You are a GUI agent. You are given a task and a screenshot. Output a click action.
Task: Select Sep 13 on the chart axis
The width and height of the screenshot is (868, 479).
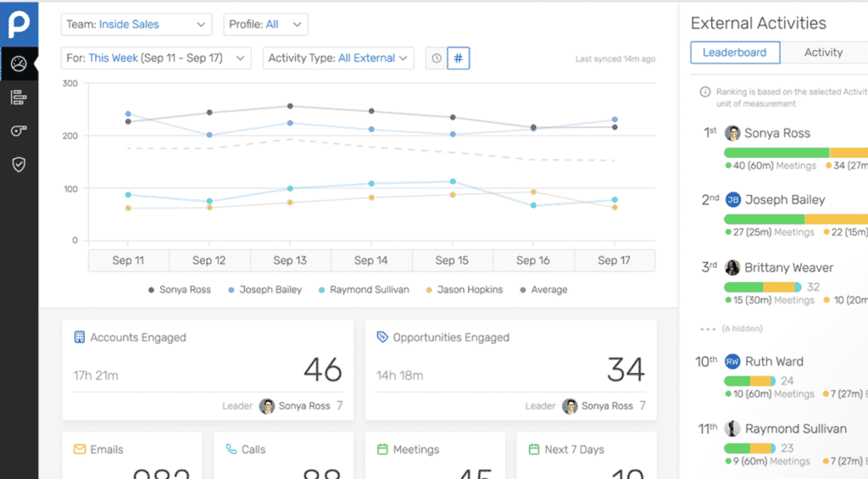(x=290, y=260)
